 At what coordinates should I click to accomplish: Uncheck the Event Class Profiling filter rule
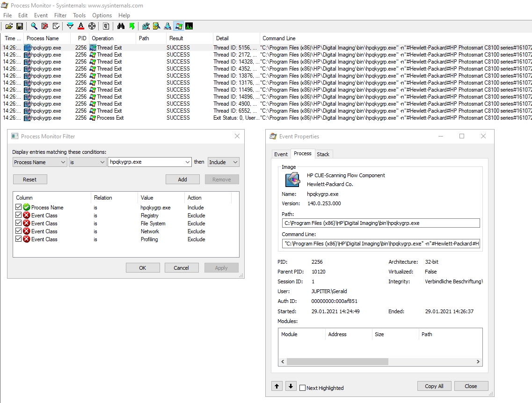[18, 238]
